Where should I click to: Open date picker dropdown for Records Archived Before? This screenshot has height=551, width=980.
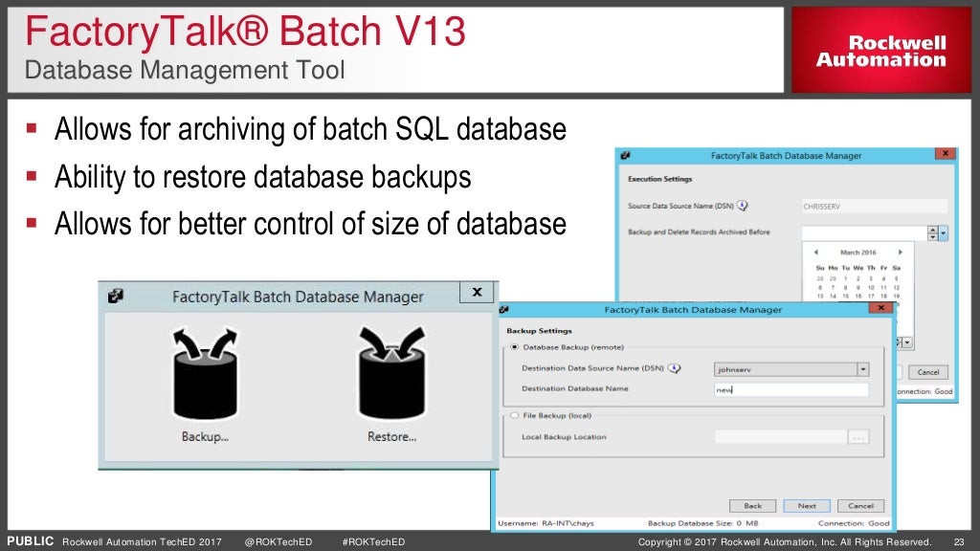tap(943, 233)
